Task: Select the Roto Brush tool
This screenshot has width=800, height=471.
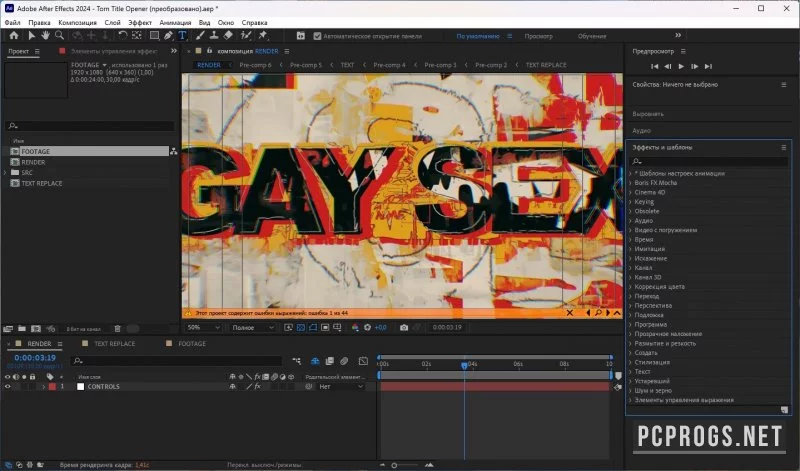Action: click(246, 35)
